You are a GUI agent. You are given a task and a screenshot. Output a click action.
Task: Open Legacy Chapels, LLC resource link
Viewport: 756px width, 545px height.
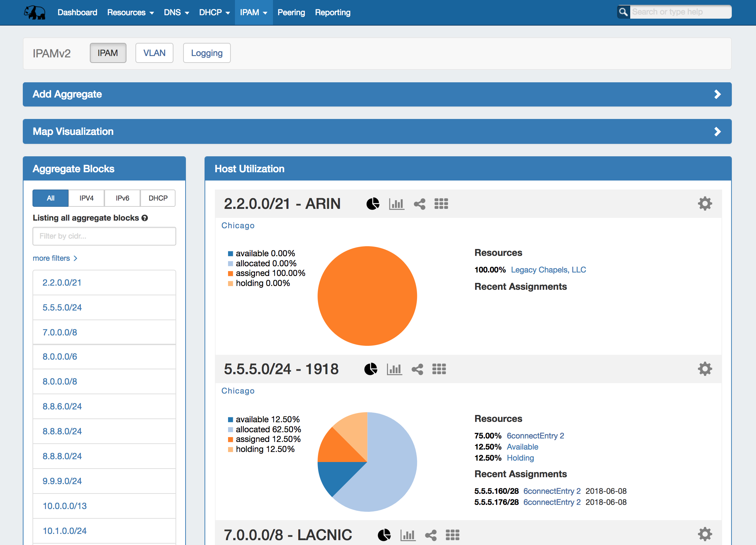click(548, 270)
